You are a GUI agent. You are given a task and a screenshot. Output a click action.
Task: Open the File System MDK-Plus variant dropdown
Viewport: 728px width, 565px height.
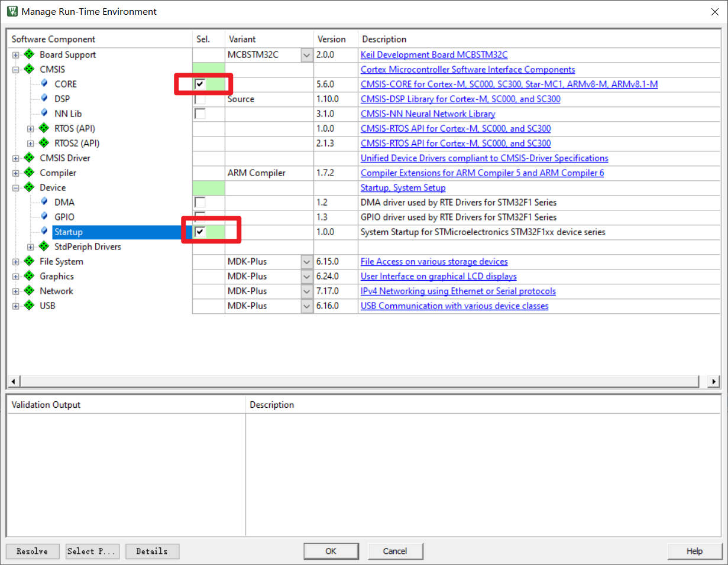click(307, 262)
